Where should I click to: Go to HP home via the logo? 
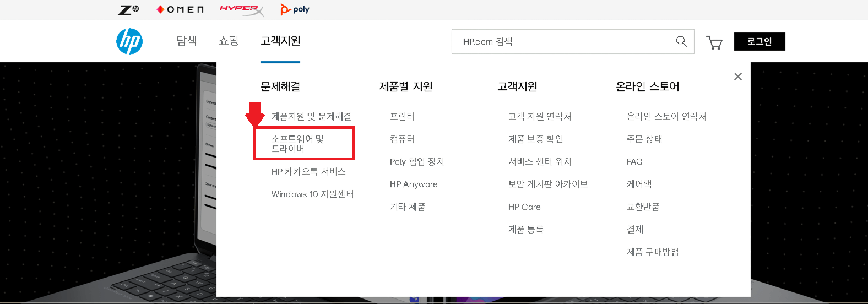point(129,41)
